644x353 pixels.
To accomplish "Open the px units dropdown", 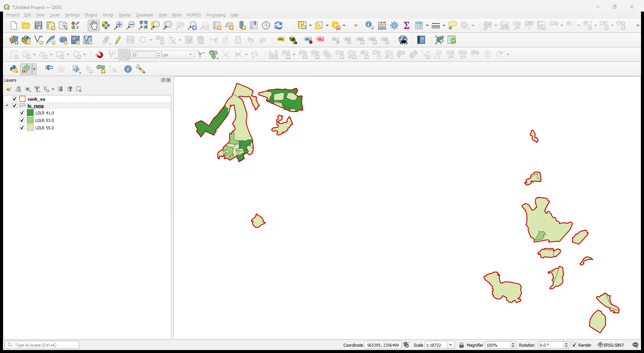I will 178,54.
